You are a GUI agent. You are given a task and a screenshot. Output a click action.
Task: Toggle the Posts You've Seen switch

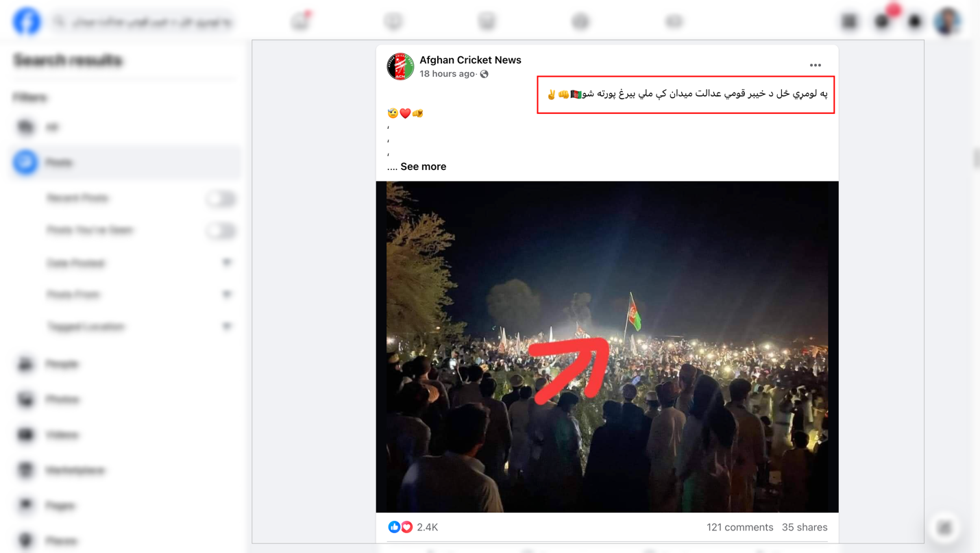pyautogui.click(x=221, y=231)
